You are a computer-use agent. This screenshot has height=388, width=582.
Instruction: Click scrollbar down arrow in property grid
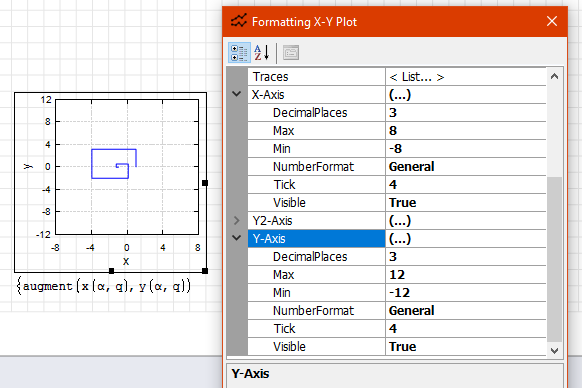(x=555, y=350)
